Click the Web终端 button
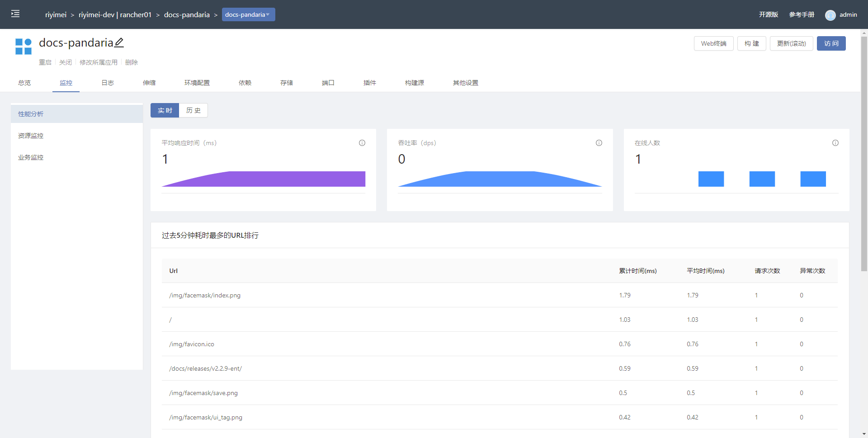This screenshot has height=438, width=868. click(714, 43)
